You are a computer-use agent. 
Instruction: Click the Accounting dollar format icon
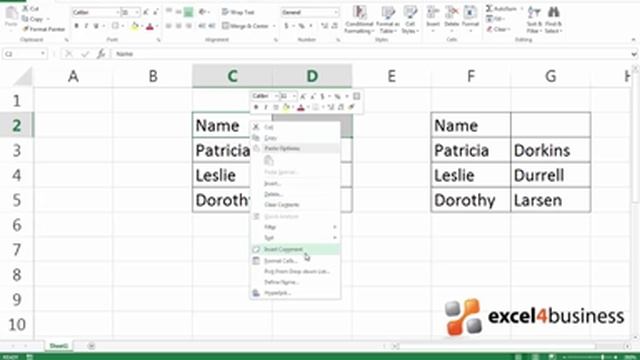click(x=287, y=26)
